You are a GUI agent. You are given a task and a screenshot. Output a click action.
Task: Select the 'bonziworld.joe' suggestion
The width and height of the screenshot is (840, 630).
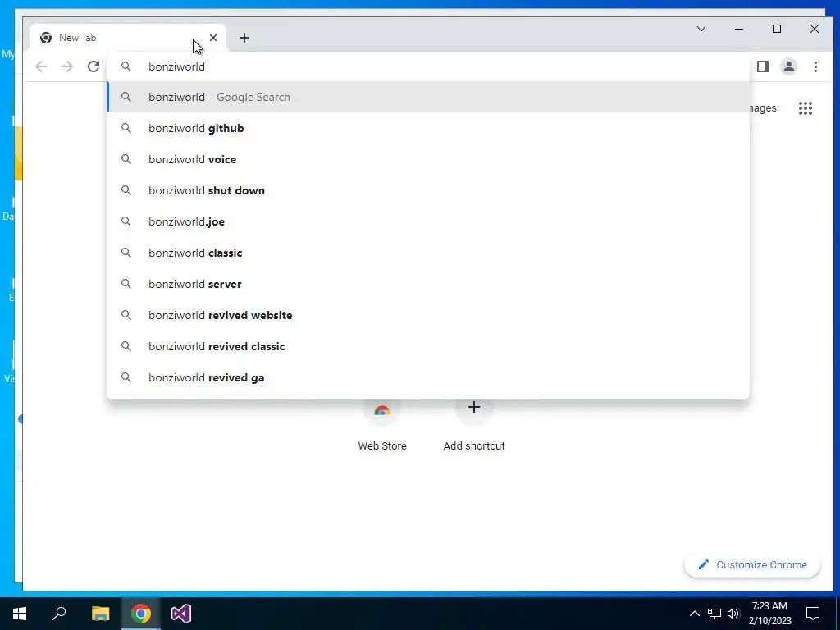[x=428, y=221]
